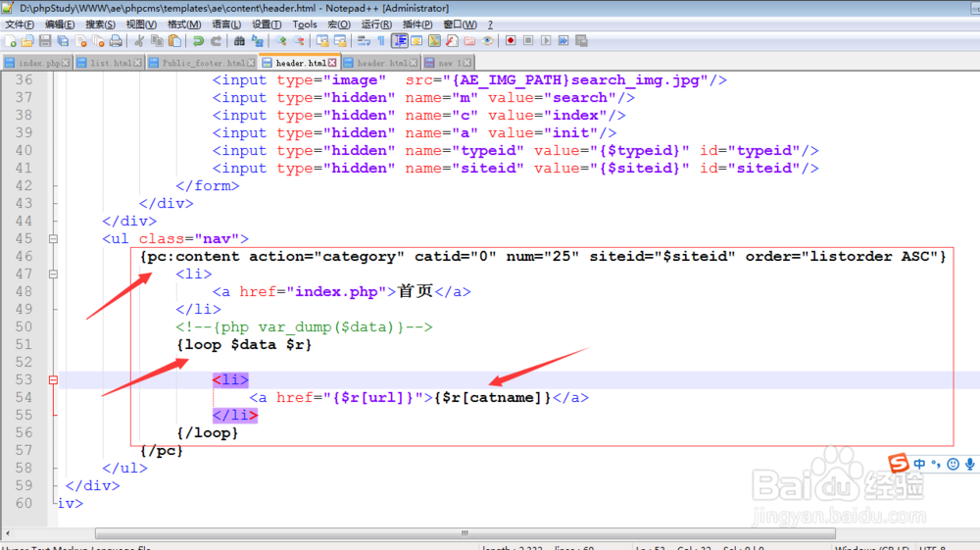The height and width of the screenshot is (550, 980).
Task: Collapse the ul class nav block at line 45
Action: (53, 239)
